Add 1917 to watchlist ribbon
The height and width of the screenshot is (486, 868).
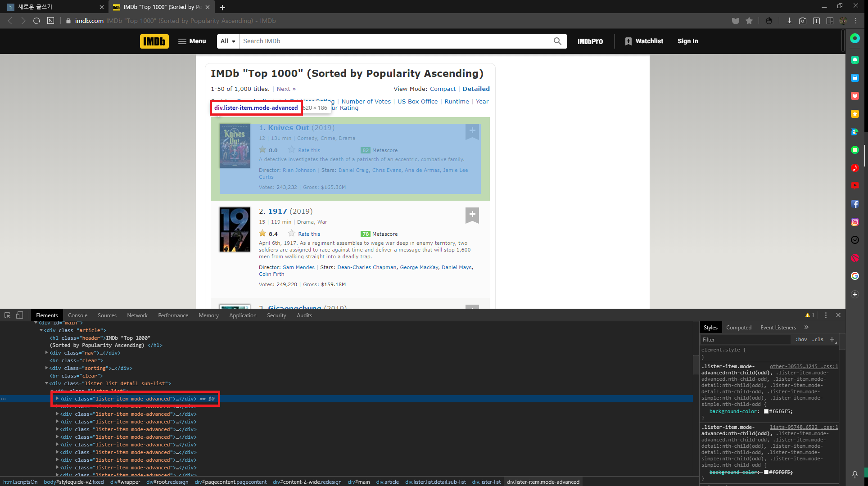coord(472,215)
